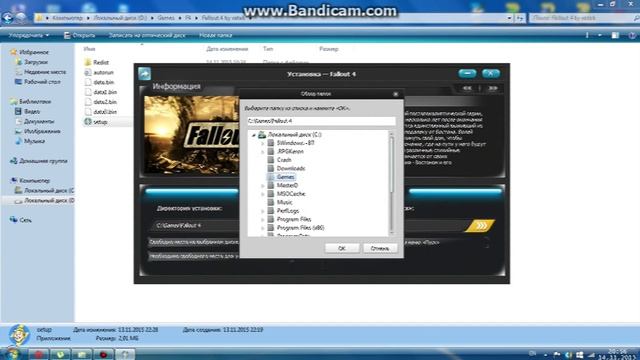
Task: Select the Redist folder icon
Action: pos(88,62)
